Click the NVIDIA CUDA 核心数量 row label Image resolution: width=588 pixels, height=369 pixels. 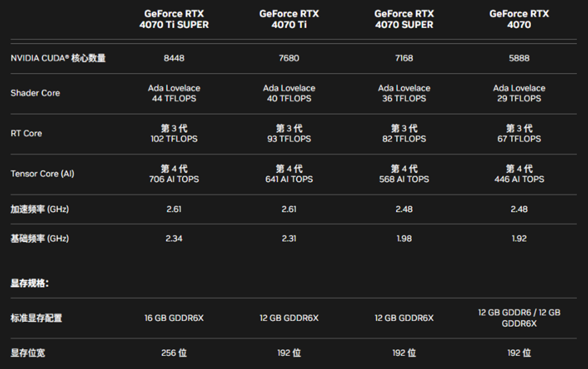click(x=58, y=58)
